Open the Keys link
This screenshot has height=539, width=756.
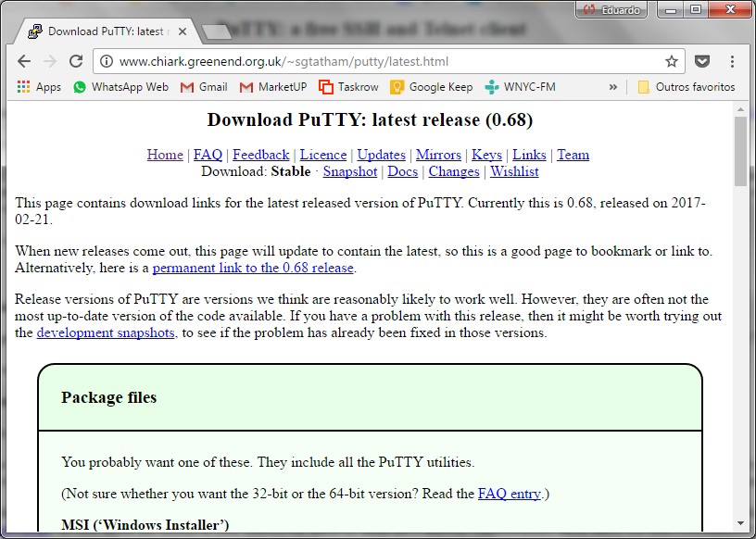pos(486,155)
